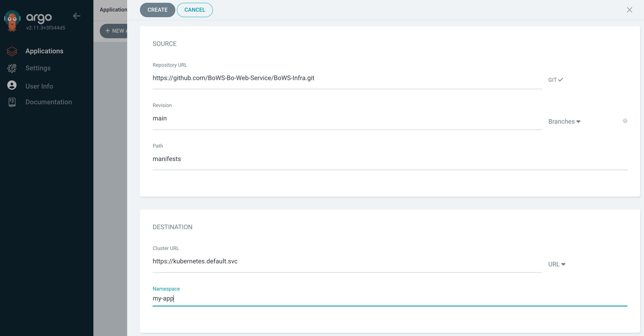Screen dimensions: 644x336
Task: Focus the Path field containing manifests
Action: pos(389,159)
